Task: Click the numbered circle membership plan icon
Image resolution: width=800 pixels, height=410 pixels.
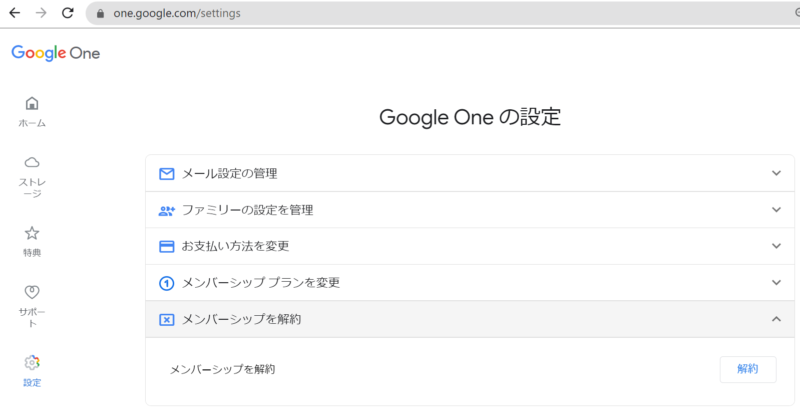Action: [x=166, y=283]
